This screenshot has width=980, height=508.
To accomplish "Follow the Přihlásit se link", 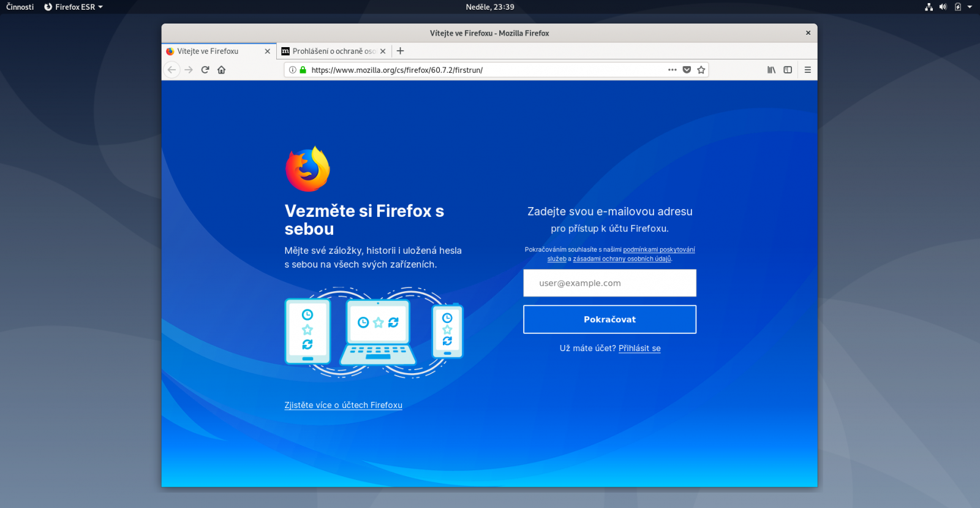I will coord(639,348).
